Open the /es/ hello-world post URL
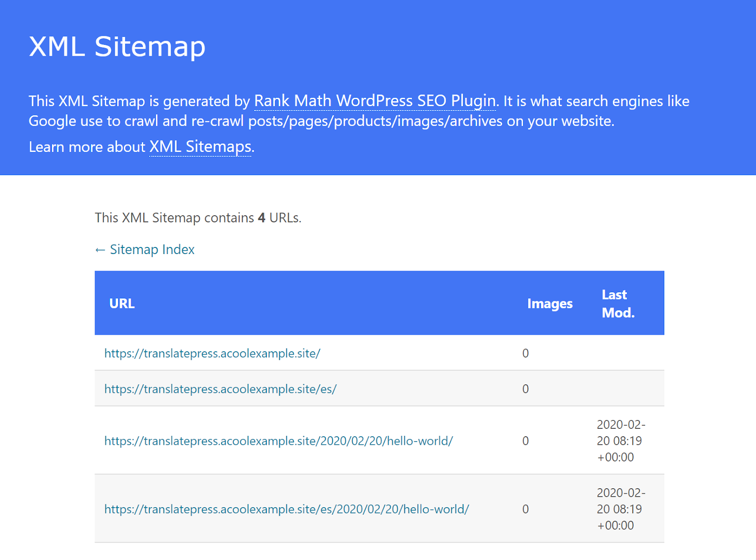 click(x=286, y=509)
